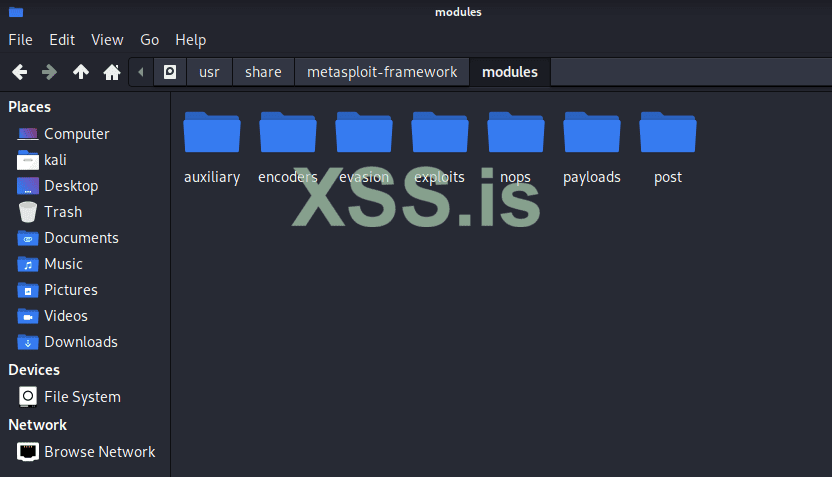Open the File menu

[x=21, y=40]
